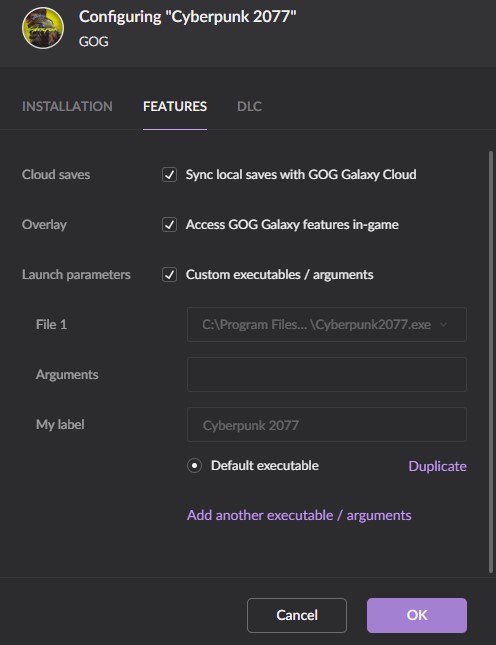The height and width of the screenshot is (645, 496).
Task: Confirm settings with the OK button
Action: [417, 615]
